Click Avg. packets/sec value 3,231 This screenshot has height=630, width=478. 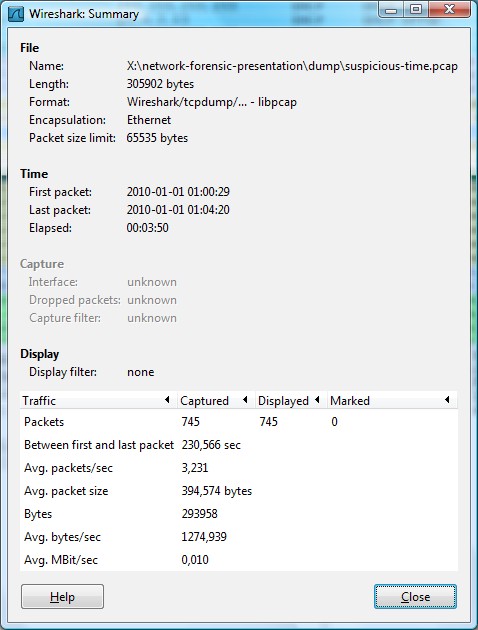[x=194, y=468]
